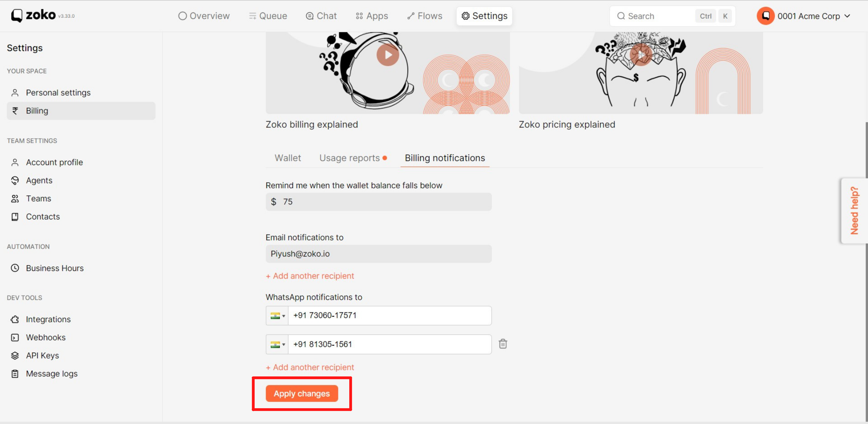Image resolution: width=868 pixels, height=424 pixels.
Task: Click the Business Hours clock icon
Action: [x=15, y=268]
